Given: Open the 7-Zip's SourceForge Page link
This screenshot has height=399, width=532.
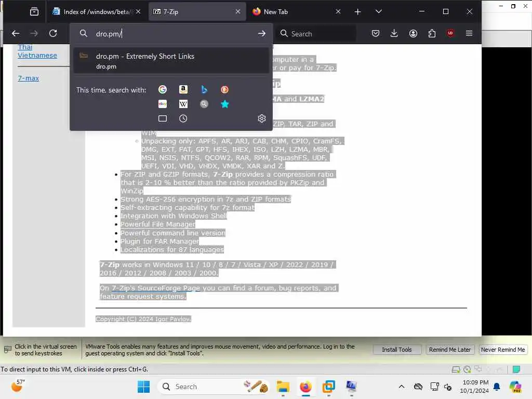Looking at the screenshot, I should pos(156,288).
